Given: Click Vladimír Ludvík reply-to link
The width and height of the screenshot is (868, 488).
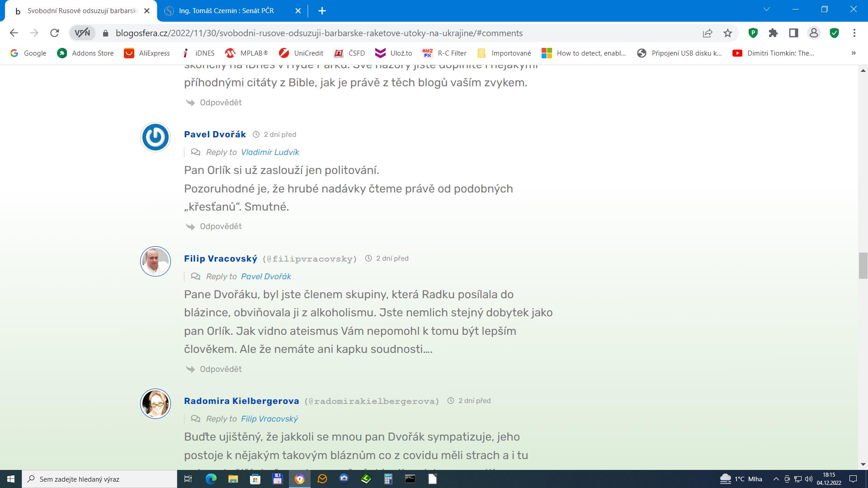Looking at the screenshot, I should point(270,152).
